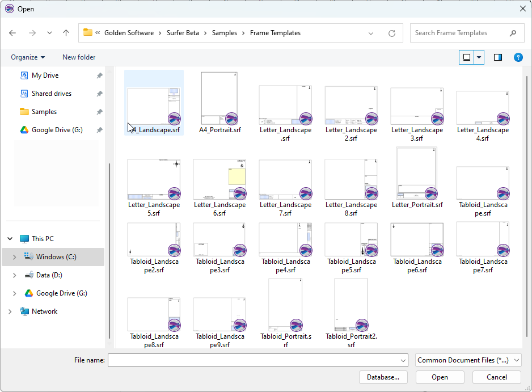Select Data (D:) drive in tree

49,275
